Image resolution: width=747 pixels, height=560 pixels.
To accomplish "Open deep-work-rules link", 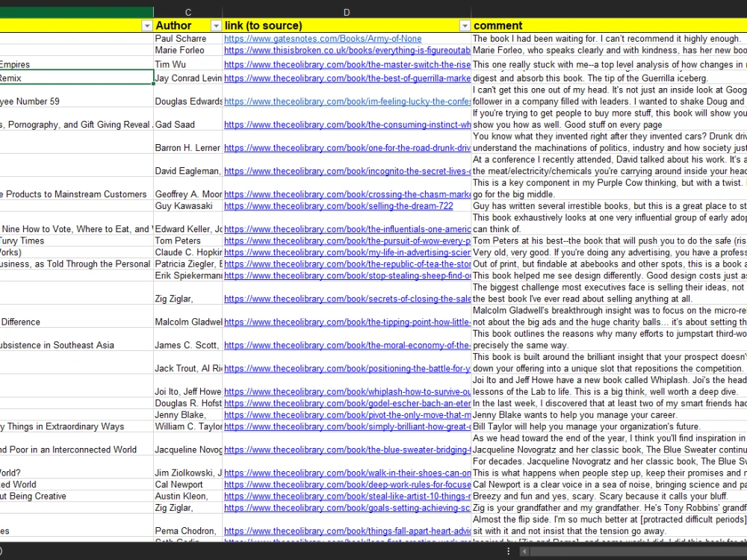I will (347, 485).
